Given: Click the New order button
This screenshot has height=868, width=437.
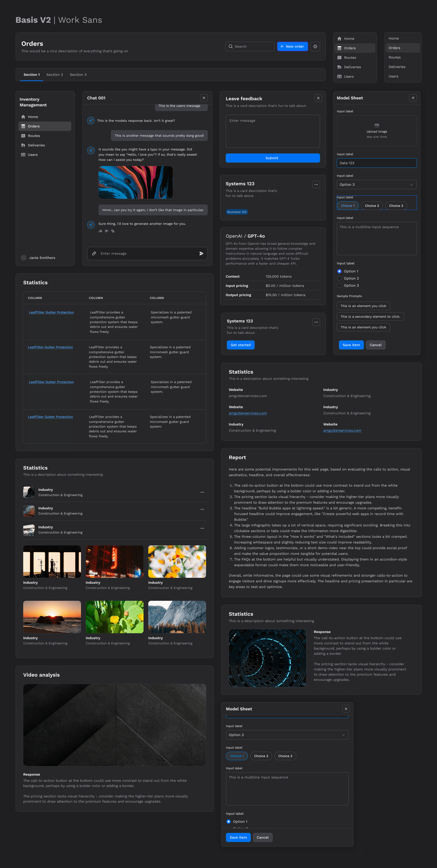Looking at the screenshot, I should click(292, 46).
